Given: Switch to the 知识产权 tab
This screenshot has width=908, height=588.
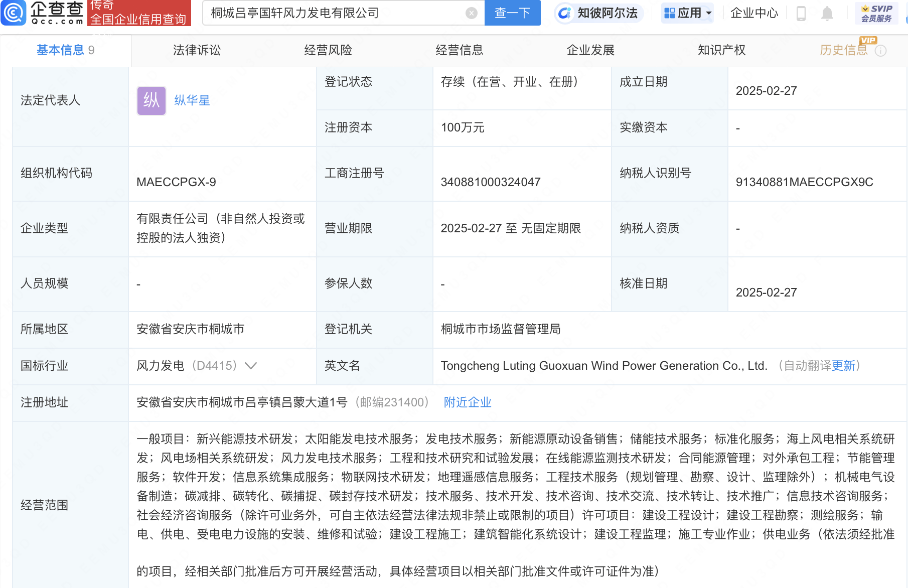Looking at the screenshot, I should (x=722, y=50).
